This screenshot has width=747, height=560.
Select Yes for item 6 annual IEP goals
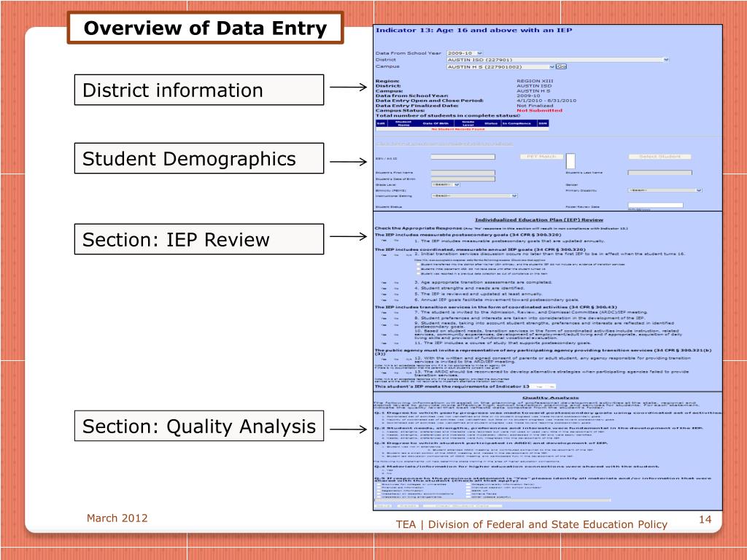(384, 300)
